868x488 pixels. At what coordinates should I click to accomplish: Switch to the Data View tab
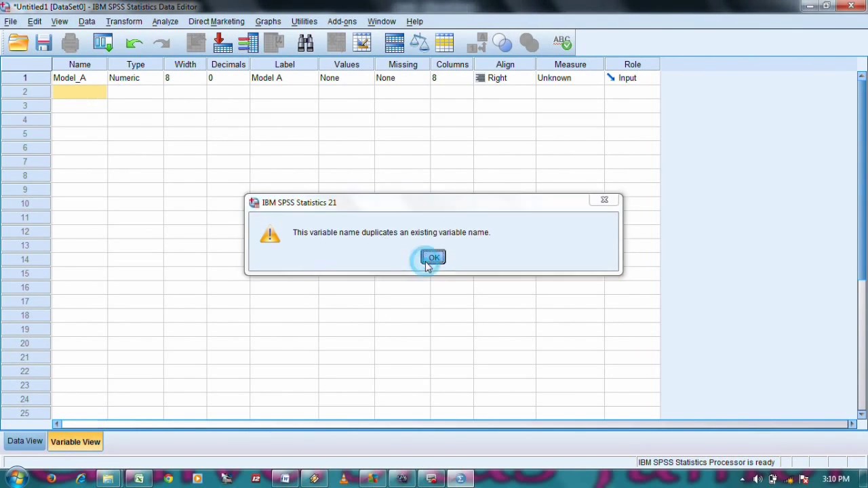[25, 441]
